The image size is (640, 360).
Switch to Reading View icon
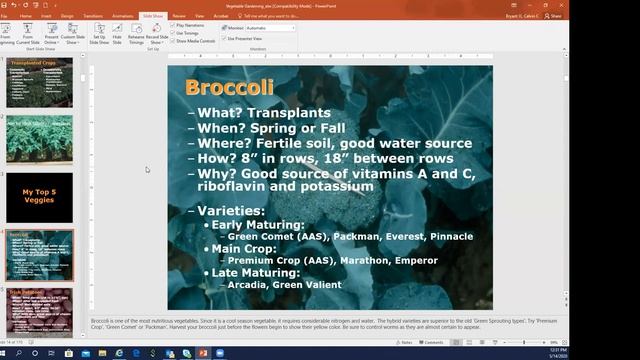482,342
